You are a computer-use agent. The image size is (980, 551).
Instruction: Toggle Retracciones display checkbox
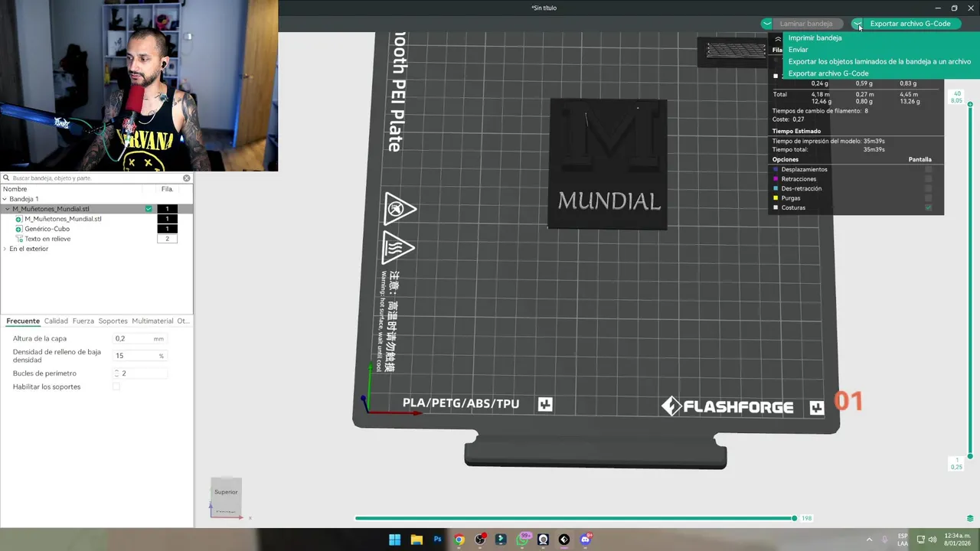(x=929, y=179)
